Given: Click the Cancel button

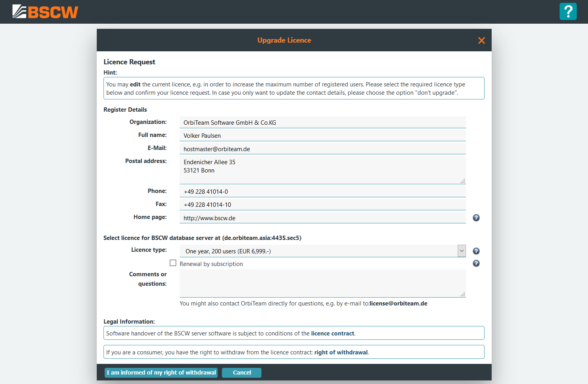Looking at the screenshot, I should [x=242, y=373].
